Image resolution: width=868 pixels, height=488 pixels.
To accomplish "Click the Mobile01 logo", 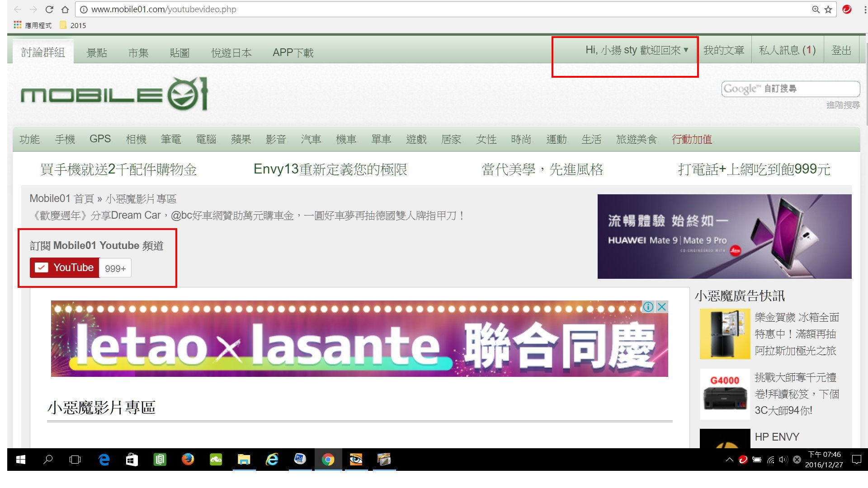I will (114, 94).
